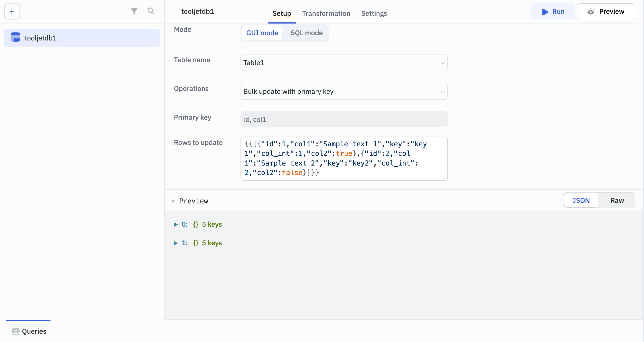Switch to SQL mode

(x=306, y=33)
